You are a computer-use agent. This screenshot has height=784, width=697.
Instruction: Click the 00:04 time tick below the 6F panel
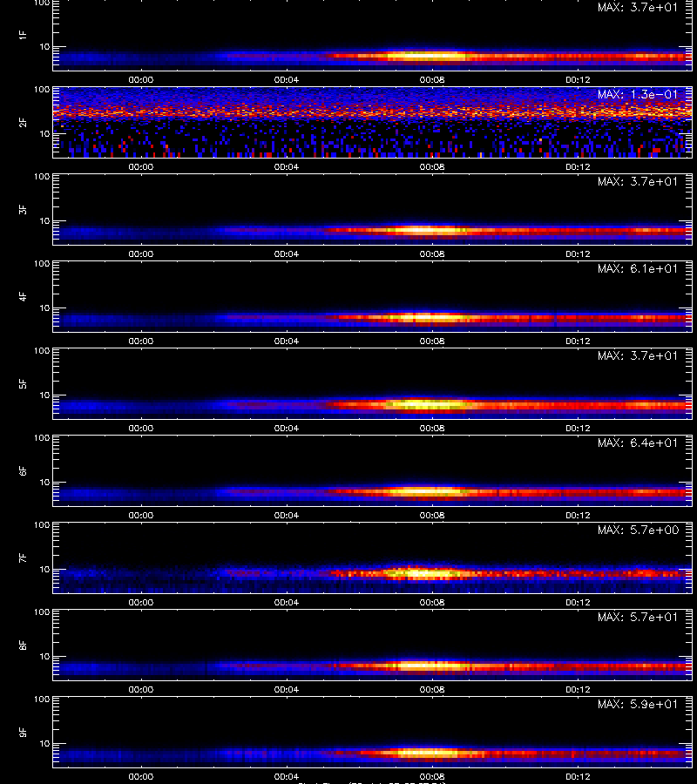[x=287, y=516]
